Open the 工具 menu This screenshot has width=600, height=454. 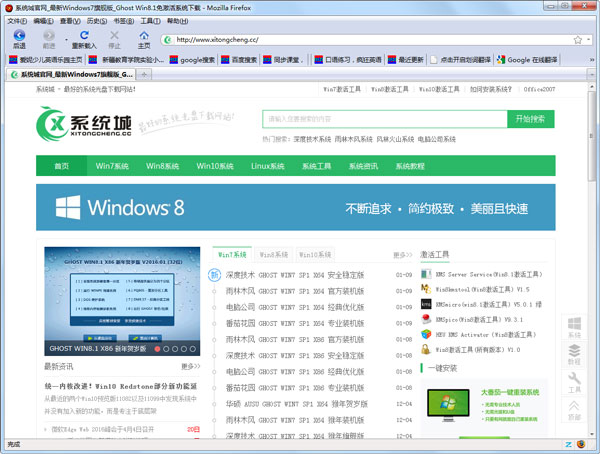click(x=150, y=21)
